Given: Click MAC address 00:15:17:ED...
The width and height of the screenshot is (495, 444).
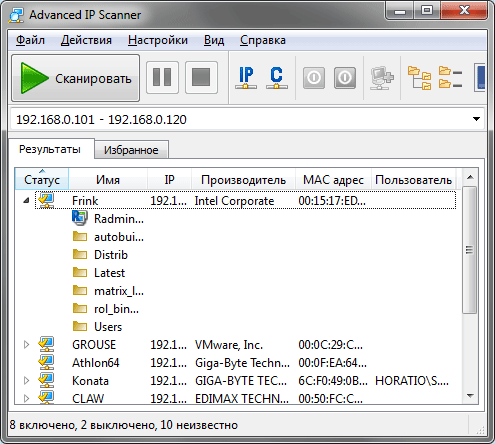Looking at the screenshot, I should pos(332,201).
